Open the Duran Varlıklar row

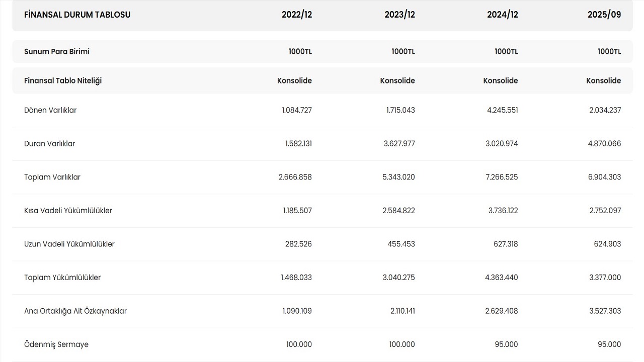(50, 144)
